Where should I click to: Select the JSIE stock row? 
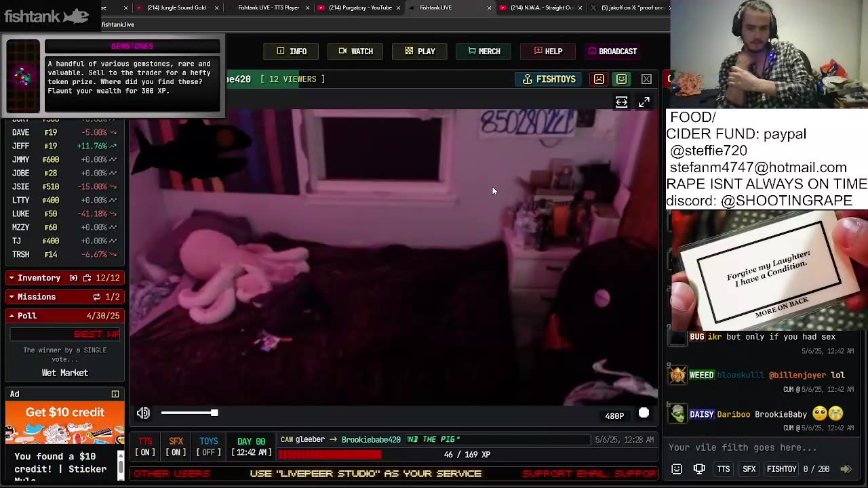tap(64, 186)
